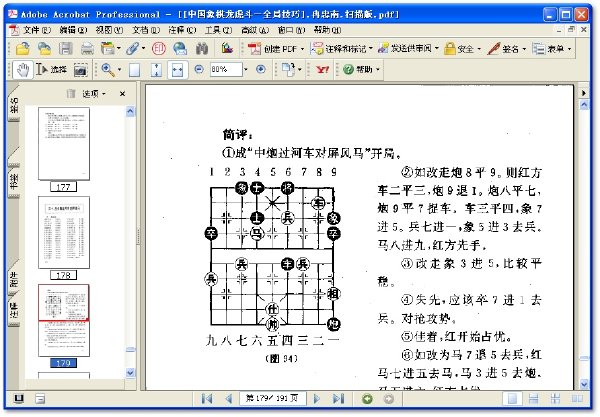Click the Full Screen icon at bottom-left
The image size is (600, 417).
(x=19, y=399)
